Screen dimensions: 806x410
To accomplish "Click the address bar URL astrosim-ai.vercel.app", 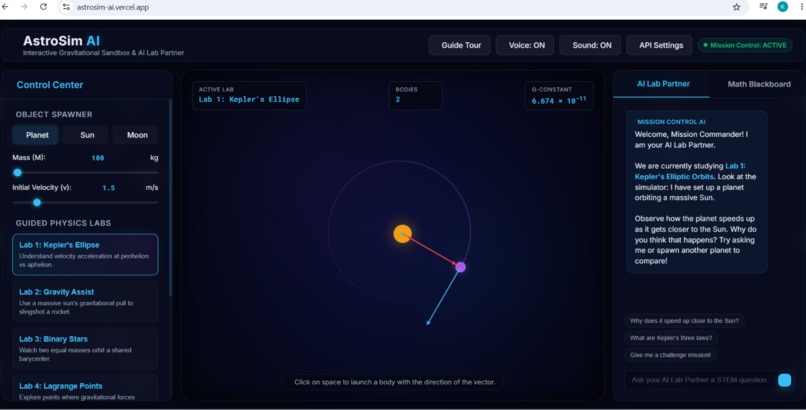I will 113,7.
